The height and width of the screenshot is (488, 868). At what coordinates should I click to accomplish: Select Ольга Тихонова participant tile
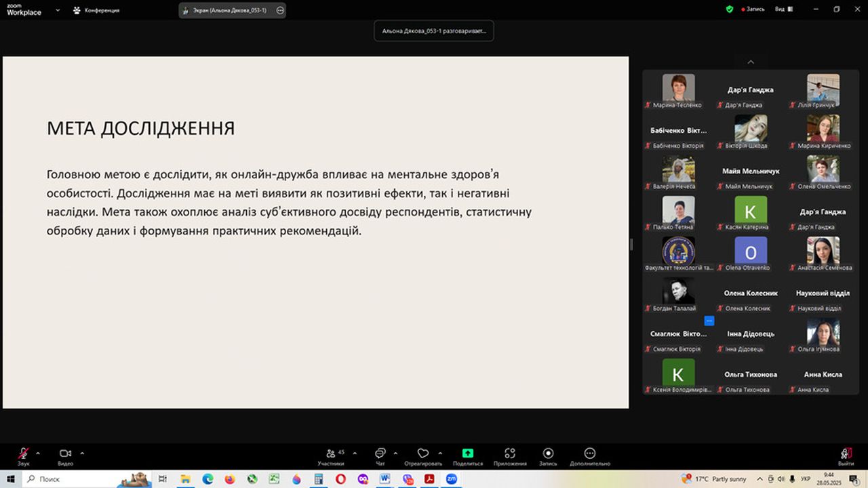pyautogui.click(x=751, y=376)
